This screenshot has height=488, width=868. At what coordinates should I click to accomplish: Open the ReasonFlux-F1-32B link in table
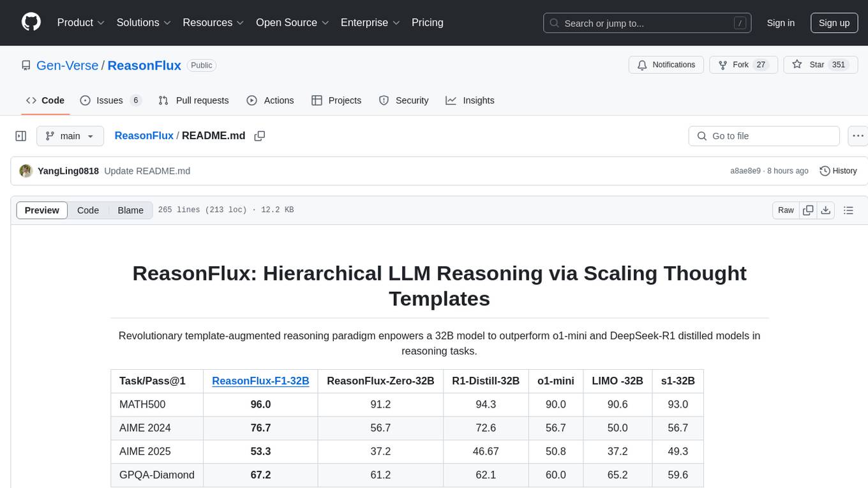tap(260, 381)
